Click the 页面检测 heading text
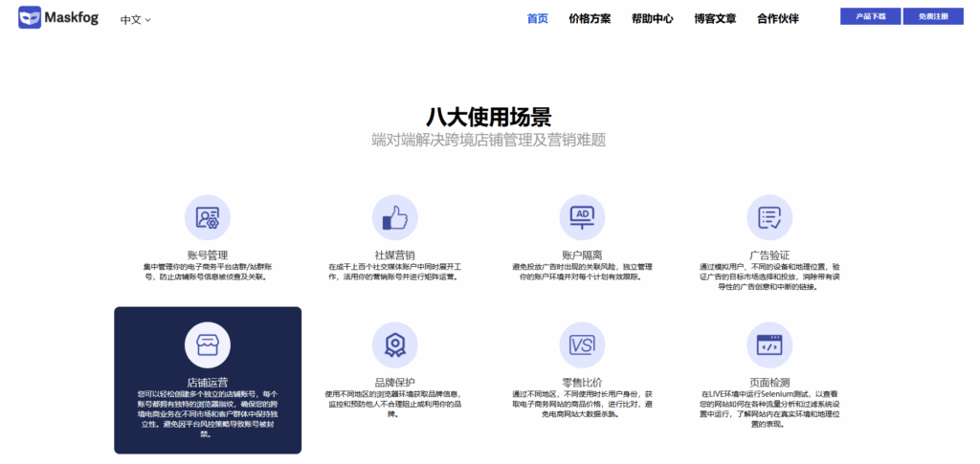 [769, 382]
